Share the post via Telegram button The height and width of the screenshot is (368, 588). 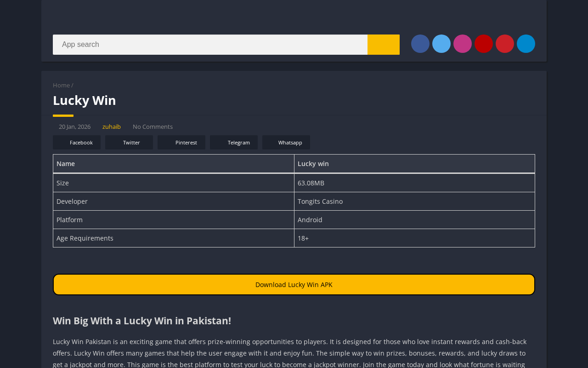[234, 142]
